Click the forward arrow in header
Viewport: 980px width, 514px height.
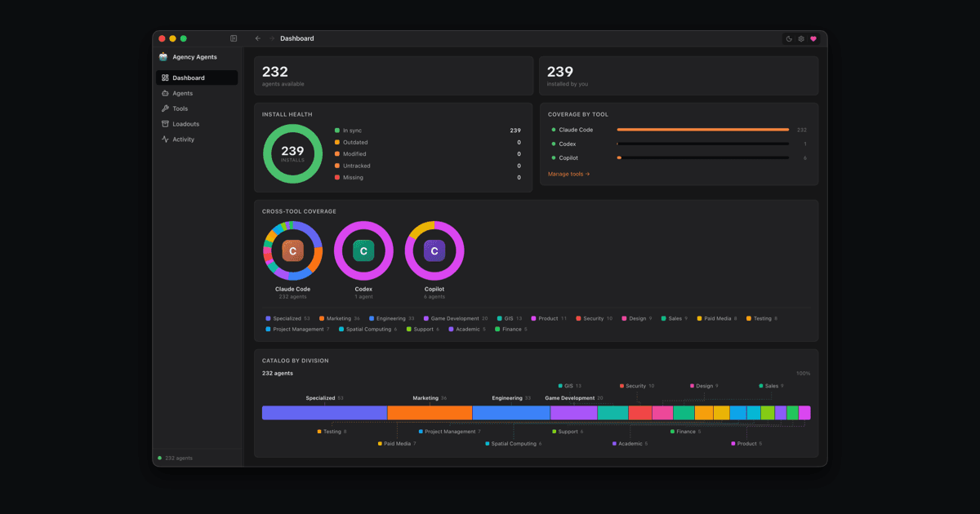point(272,38)
